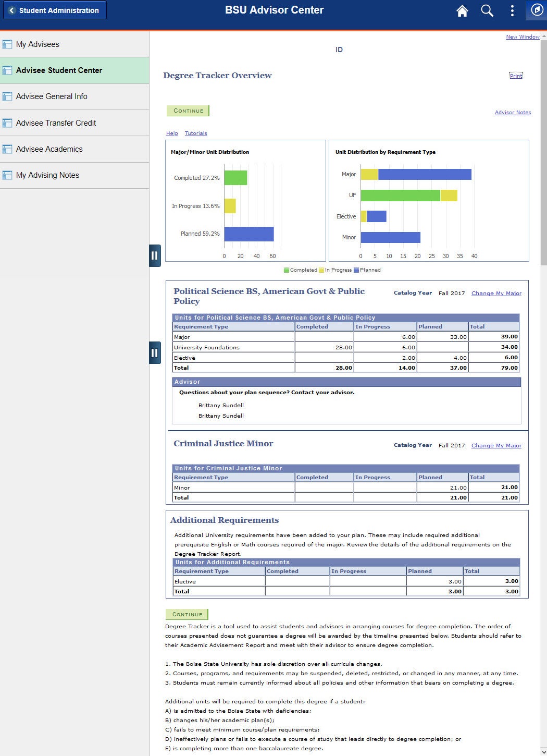This screenshot has width=547, height=756.
Task: Click Fall 2017 catalog year for Political Science
Action: coord(452,294)
